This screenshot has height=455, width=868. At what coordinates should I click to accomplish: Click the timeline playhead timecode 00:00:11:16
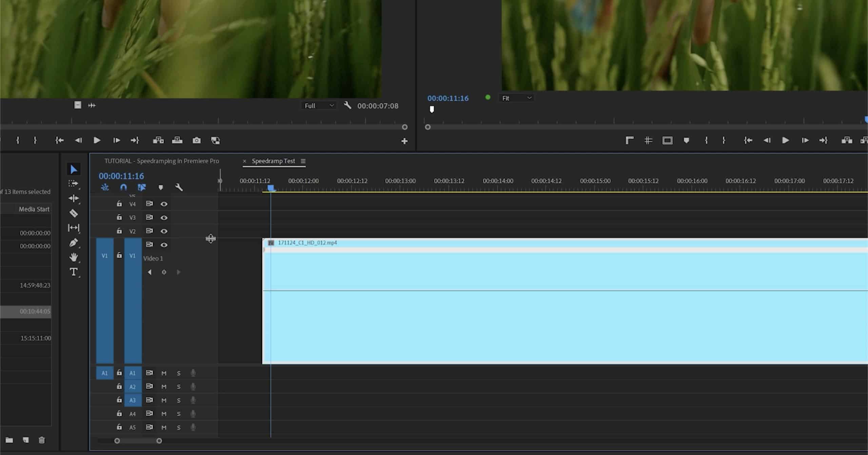click(x=121, y=176)
